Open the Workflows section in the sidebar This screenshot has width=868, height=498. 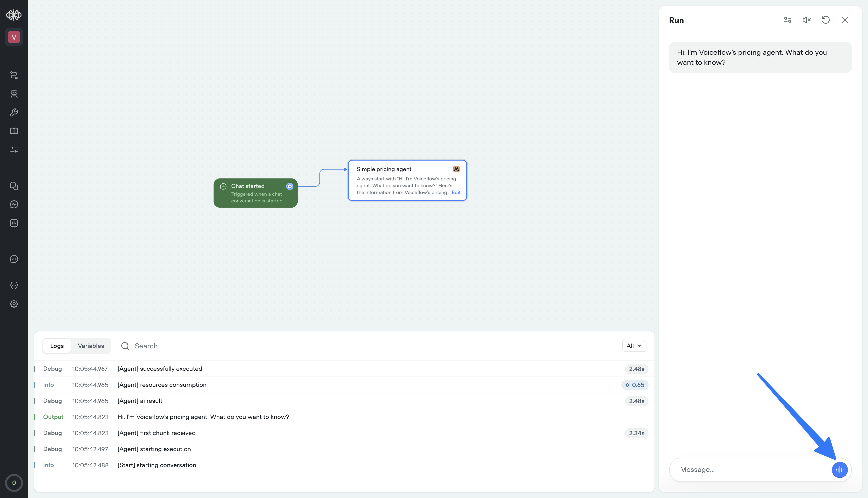click(x=14, y=75)
